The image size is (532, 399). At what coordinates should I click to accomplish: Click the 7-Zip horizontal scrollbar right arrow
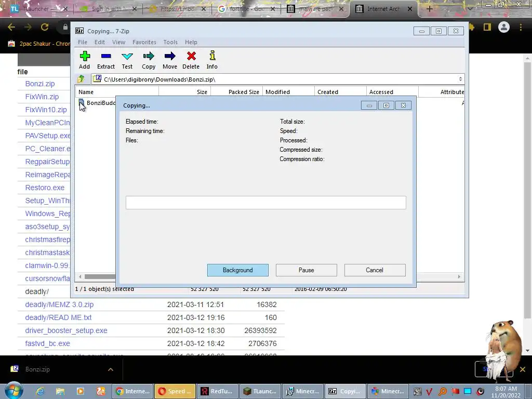(459, 276)
